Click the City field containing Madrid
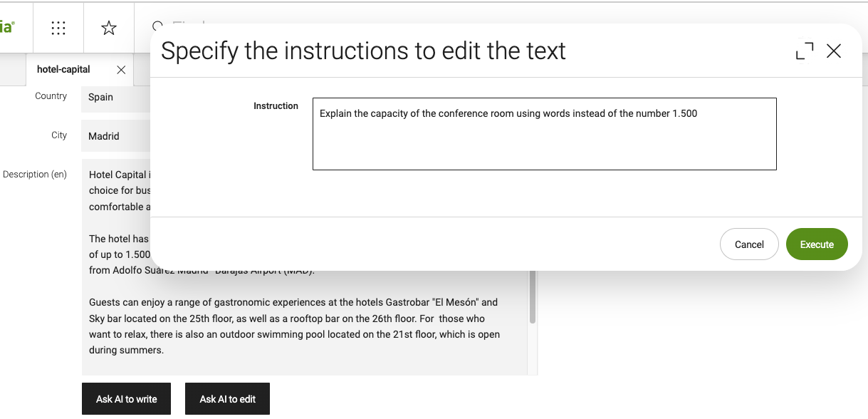The image size is (868, 419). (115, 136)
